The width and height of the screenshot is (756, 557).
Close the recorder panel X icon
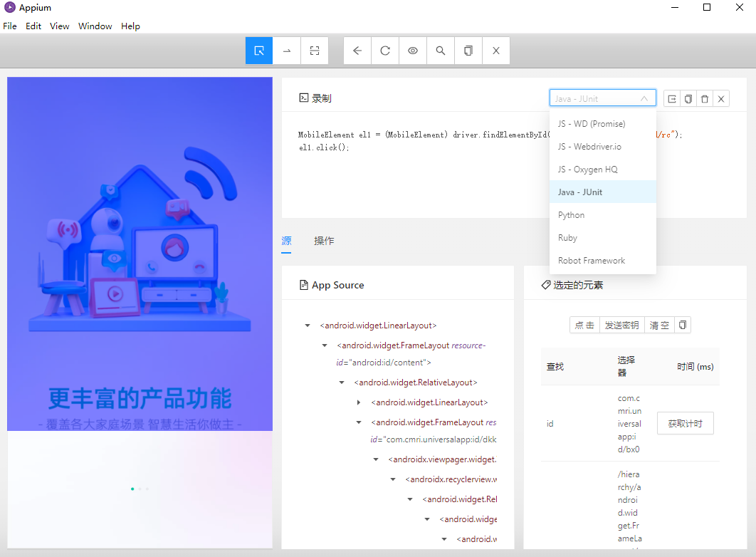tap(721, 99)
